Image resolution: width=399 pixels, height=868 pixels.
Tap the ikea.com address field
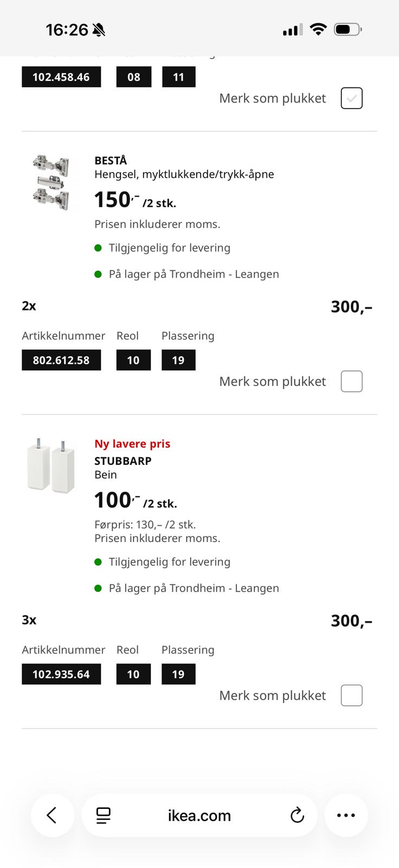click(x=200, y=815)
